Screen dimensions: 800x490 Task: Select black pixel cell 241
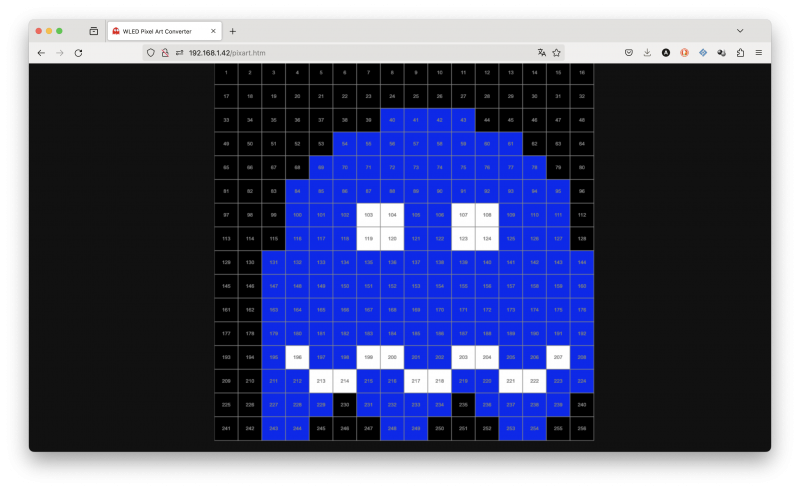[x=226, y=428]
